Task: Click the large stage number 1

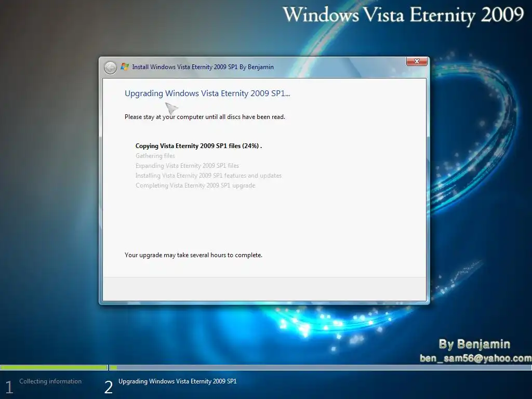Action: click(9, 387)
